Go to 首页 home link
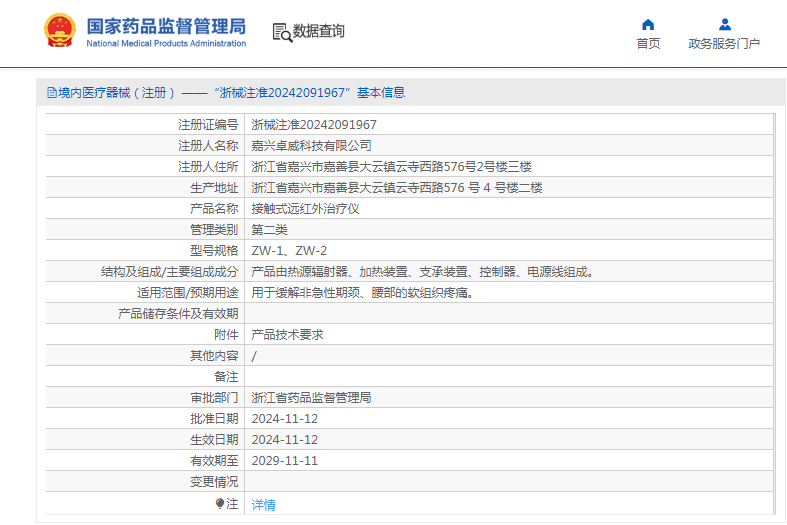The image size is (787, 525). click(648, 44)
